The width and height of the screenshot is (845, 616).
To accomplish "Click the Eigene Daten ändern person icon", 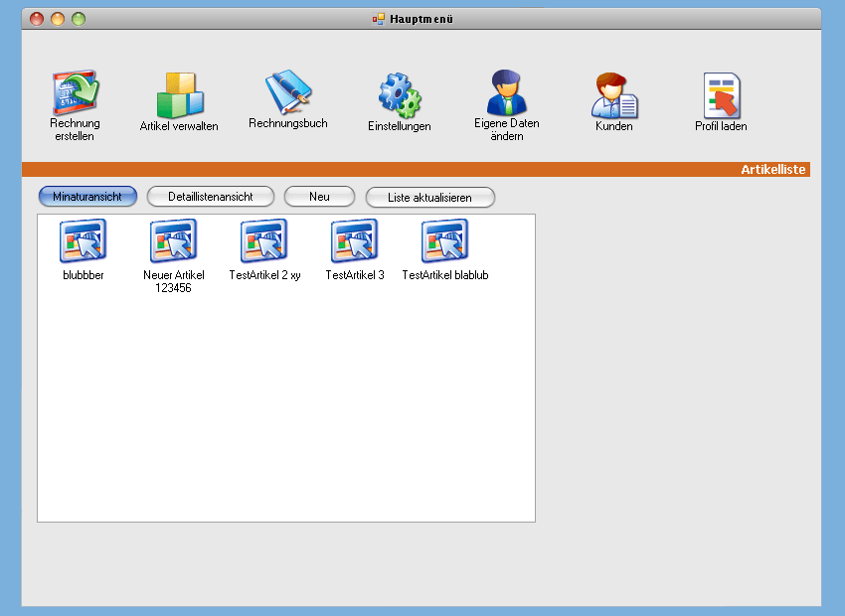I will tap(507, 92).
